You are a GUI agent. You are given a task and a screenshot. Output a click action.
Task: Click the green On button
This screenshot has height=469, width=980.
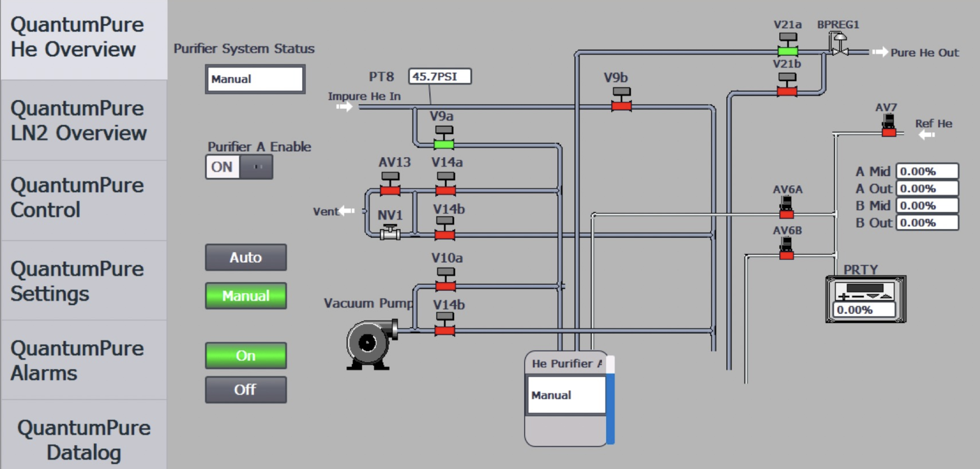[x=246, y=355]
